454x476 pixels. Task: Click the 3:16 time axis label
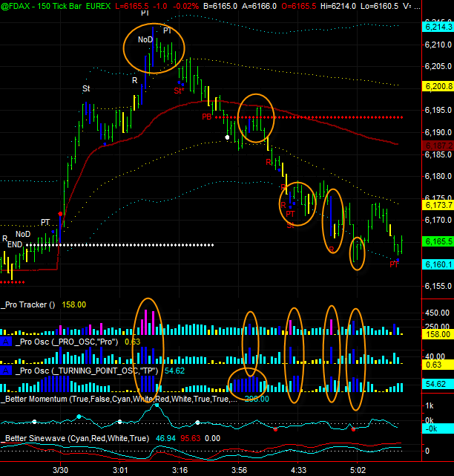coord(180,470)
